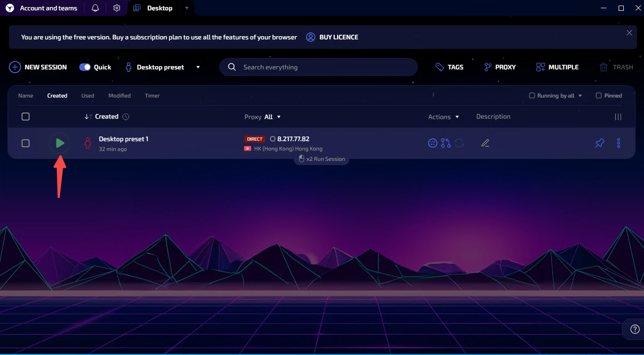The width and height of the screenshot is (644, 355).
Task: Click the column layout icon in header
Action: click(618, 117)
